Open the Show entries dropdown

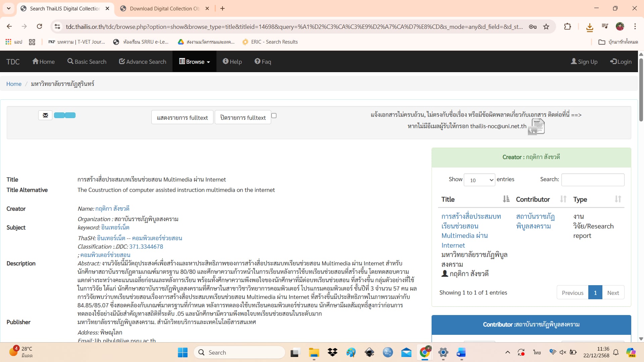tap(479, 180)
